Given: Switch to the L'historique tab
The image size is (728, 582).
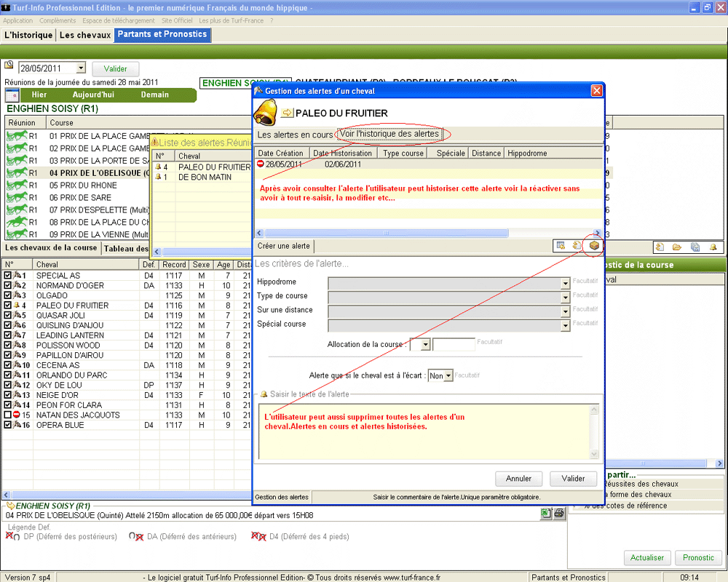Looking at the screenshot, I should pos(28,35).
